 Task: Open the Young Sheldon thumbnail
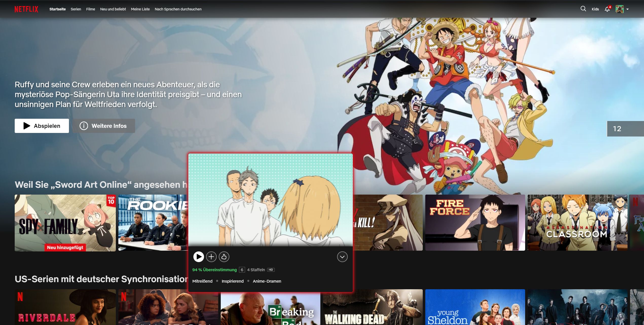475,307
